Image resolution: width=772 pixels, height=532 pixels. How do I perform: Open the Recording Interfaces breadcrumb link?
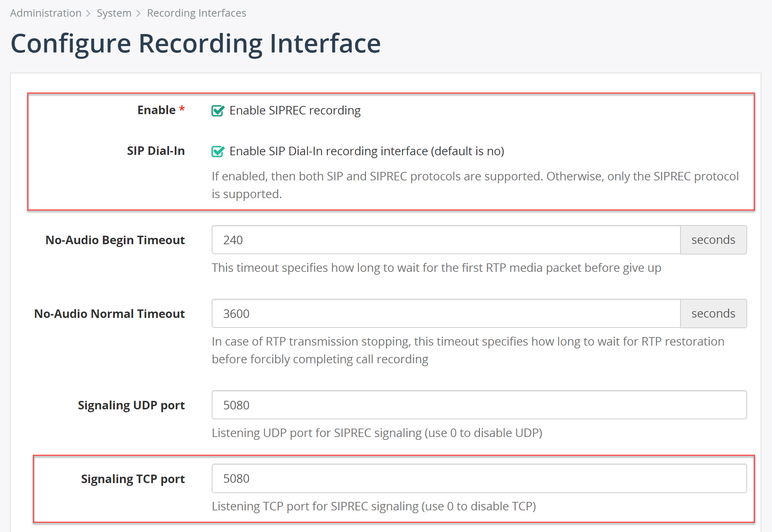(196, 13)
